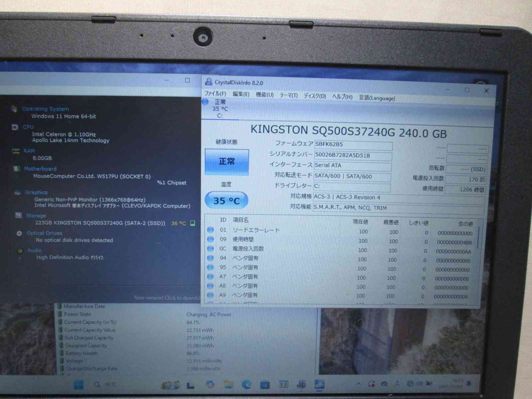Click the blue health status icon for drive C:
Image resolution: width=532 pixels, height=399 pixels.
(x=205, y=102)
